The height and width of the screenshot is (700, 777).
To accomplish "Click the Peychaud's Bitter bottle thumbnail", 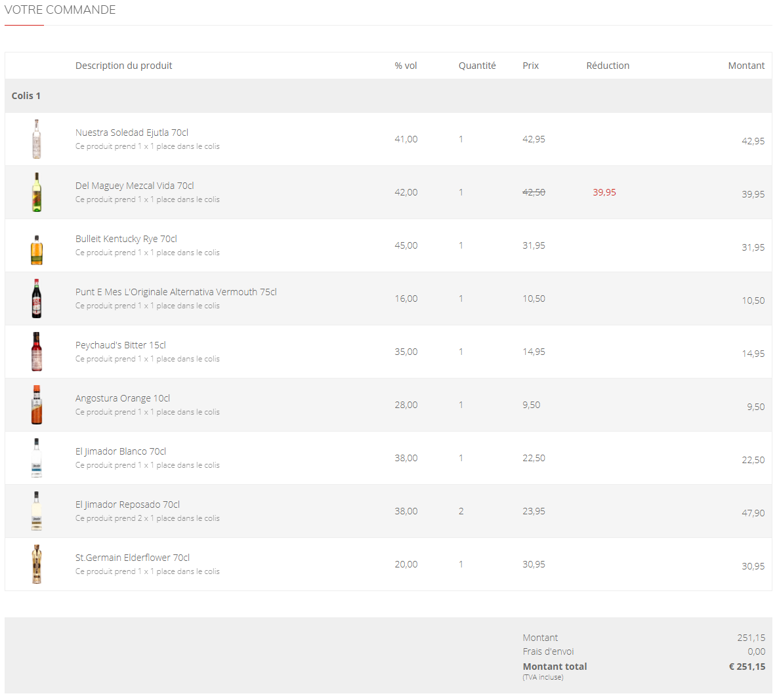I will [37, 352].
